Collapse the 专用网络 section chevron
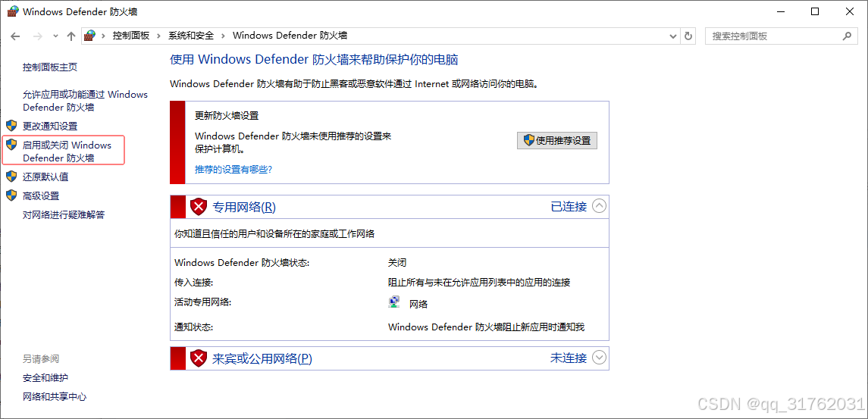Image resolution: width=868 pixels, height=419 pixels. coord(599,206)
